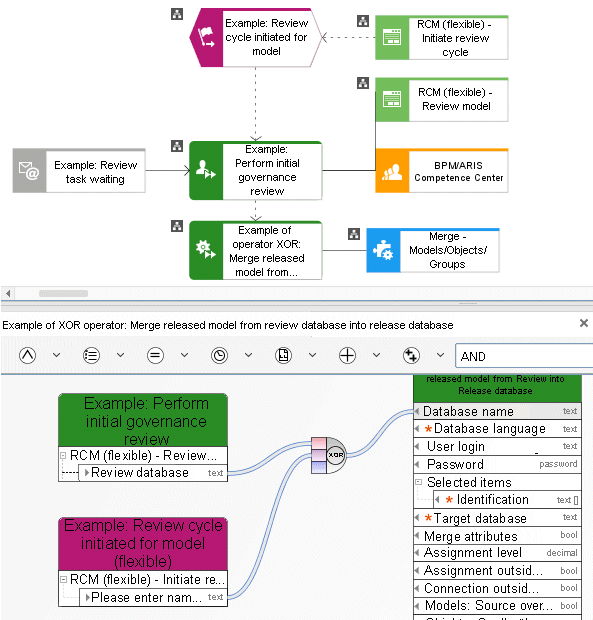Select the equals comparison operator icon
Screen dimensions: 593x620
(x=155, y=355)
